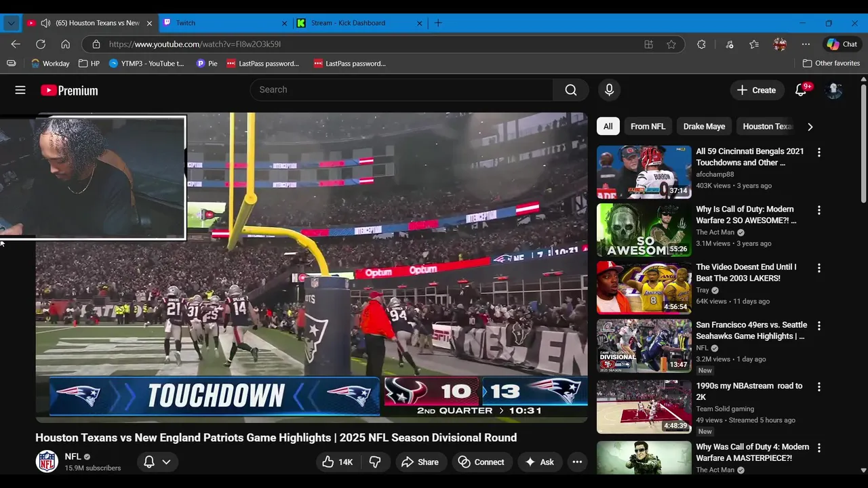Open options for 49ers vs Seahawks video
The image size is (868, 488).
tap(818, 326)
